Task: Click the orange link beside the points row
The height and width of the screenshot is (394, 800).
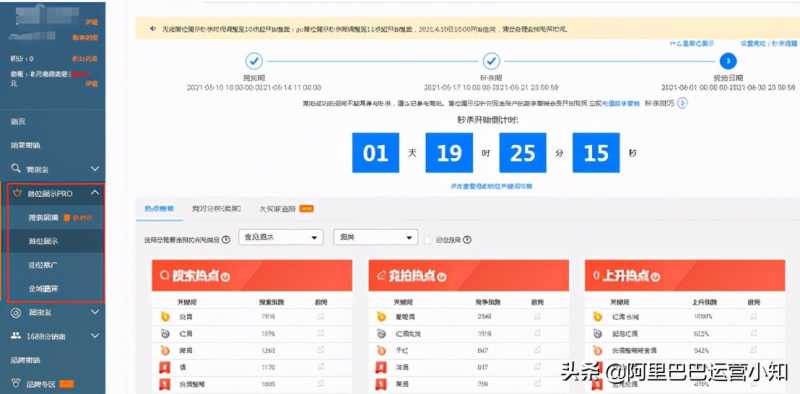Action: [x=85, y=59]
